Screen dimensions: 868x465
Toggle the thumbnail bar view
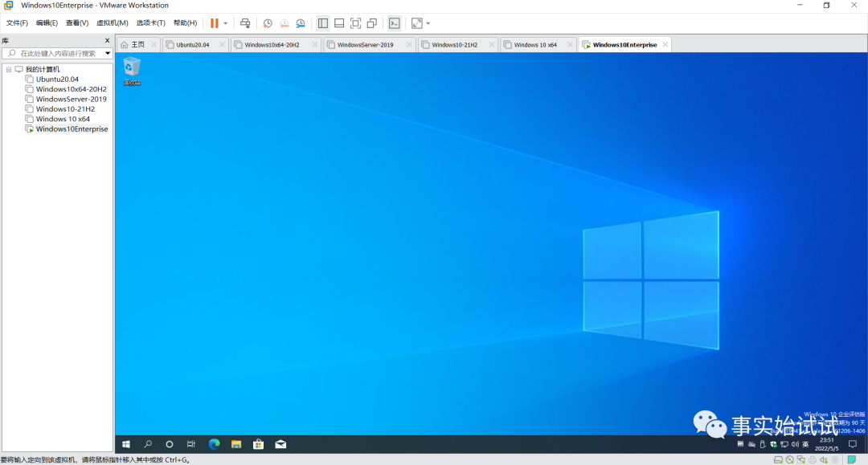(x=339, y=23)
